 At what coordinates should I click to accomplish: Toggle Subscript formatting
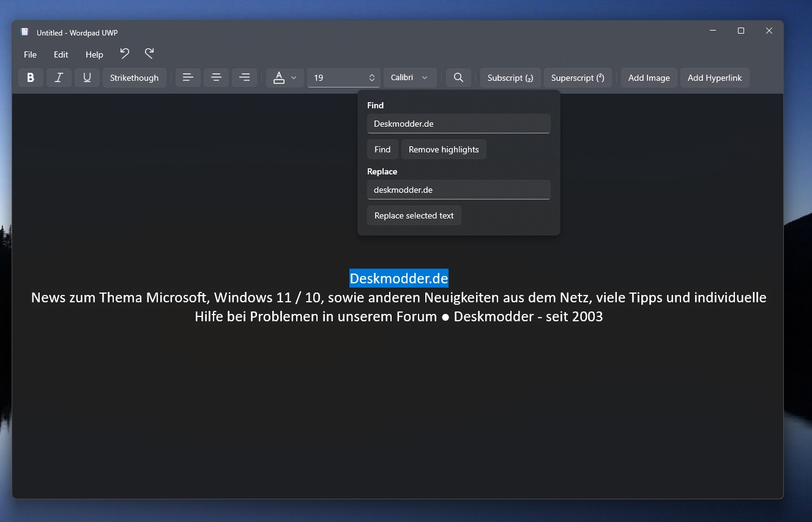tap(510, 78)
